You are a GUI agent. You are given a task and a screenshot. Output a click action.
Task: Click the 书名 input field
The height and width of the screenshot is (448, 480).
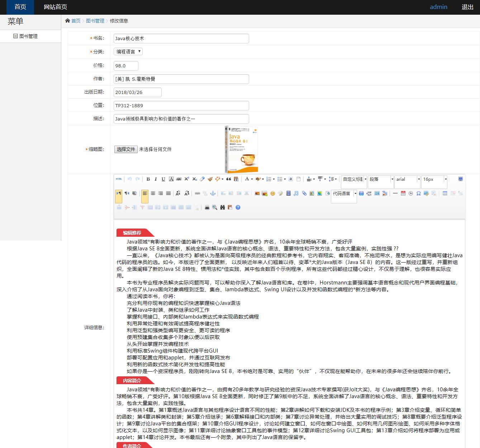pyautogui.click(x=181, y=38)
